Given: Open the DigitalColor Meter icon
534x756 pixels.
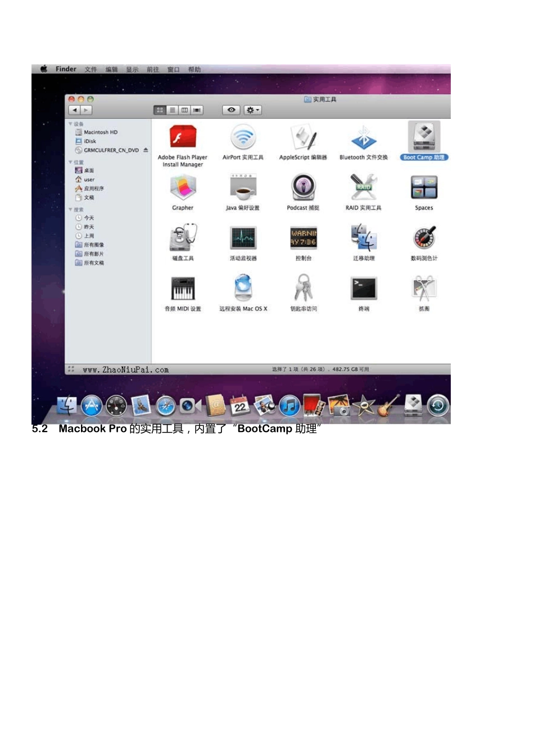Looking at the screenshot, I should (424, 238).
